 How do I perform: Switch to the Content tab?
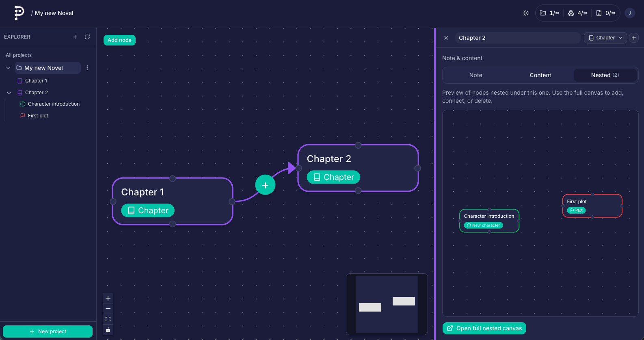pyautogui.click(x=540, y=75)
